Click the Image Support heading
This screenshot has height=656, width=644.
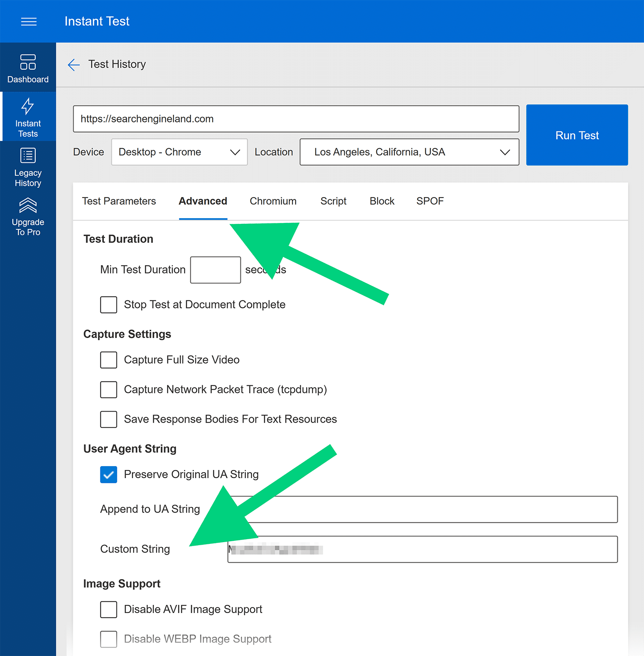click(122, 584)
